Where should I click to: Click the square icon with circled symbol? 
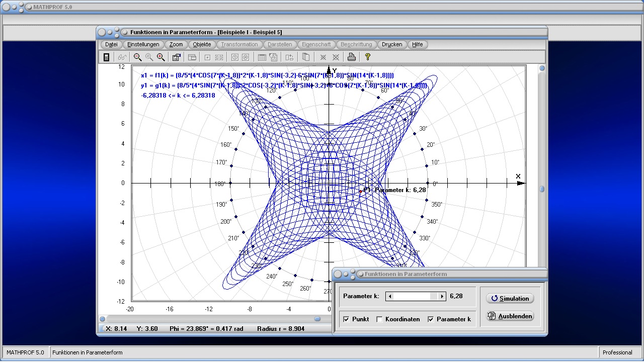246,57
